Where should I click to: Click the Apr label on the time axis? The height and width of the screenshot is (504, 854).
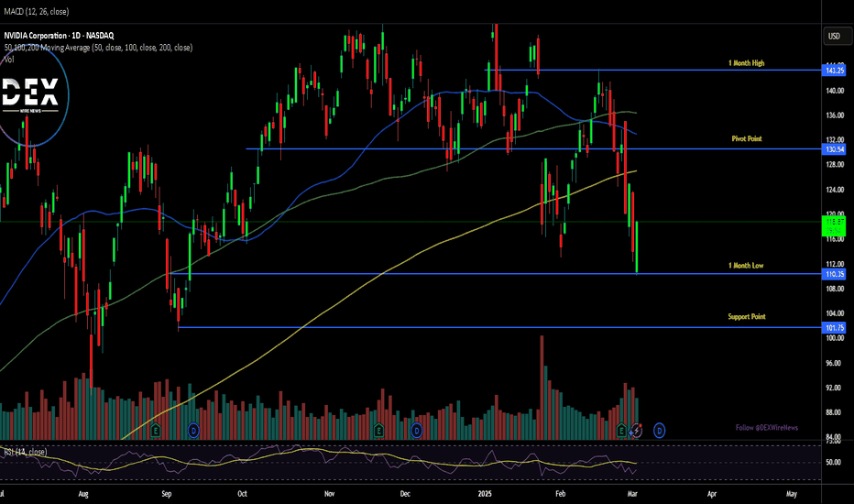712,494
